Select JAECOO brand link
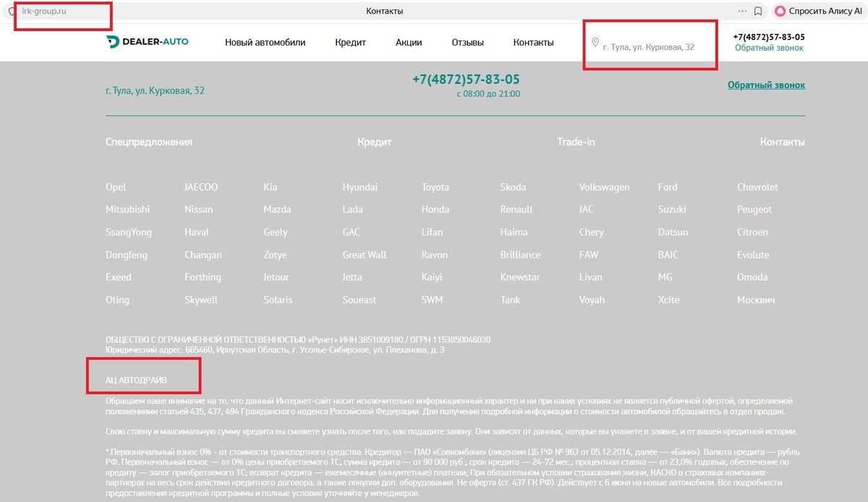 (201, 187)
